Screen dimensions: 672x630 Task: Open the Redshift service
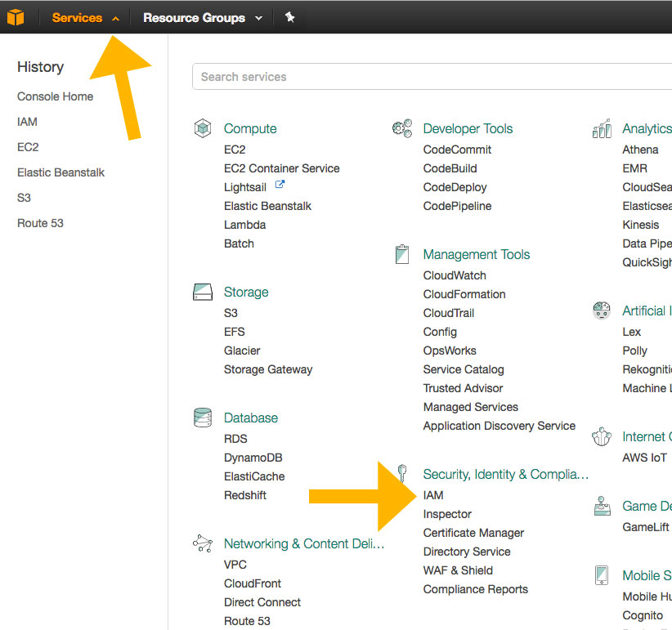(245, 495)
